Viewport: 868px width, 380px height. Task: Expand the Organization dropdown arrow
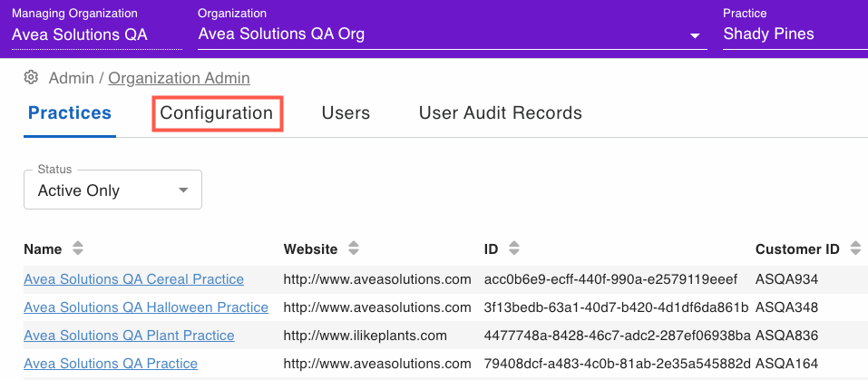tap(694, 36)
